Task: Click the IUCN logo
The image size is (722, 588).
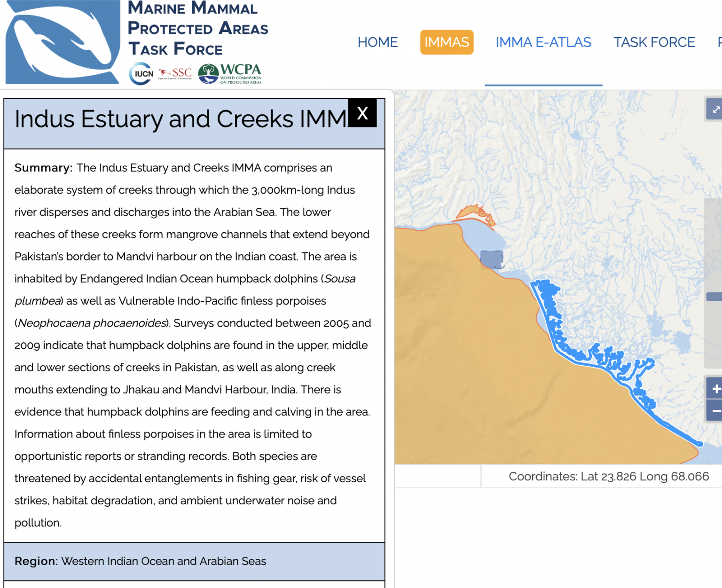Action: pos(141,74)
